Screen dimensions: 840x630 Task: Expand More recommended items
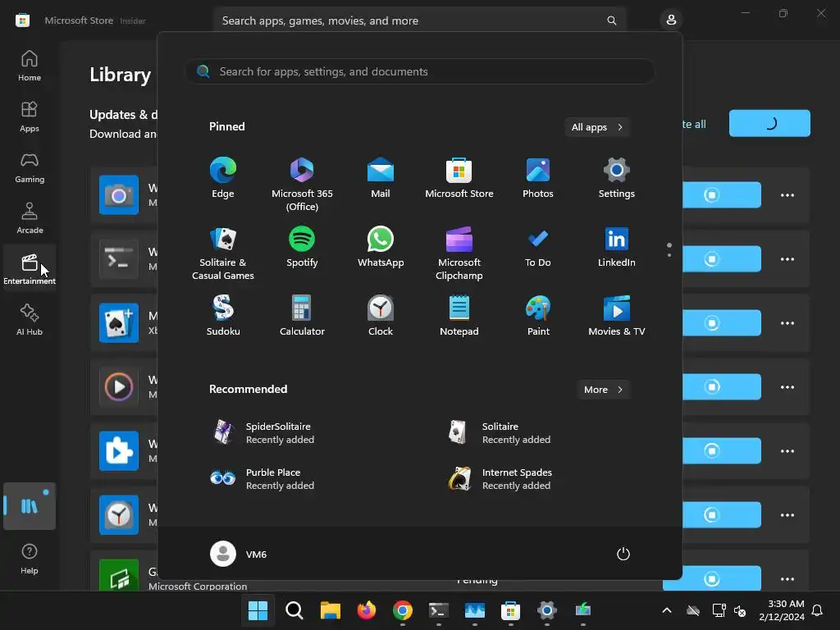pyautogui.click(x=603, y=390)
